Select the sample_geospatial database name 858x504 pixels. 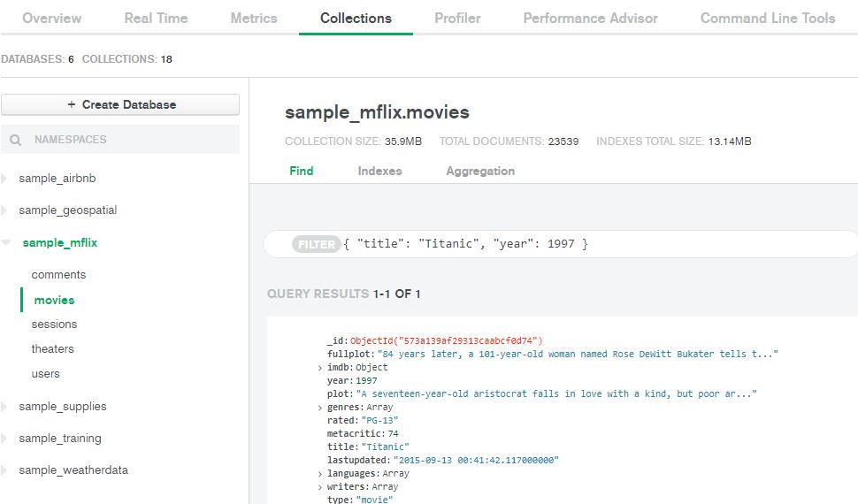click(68, 210)
